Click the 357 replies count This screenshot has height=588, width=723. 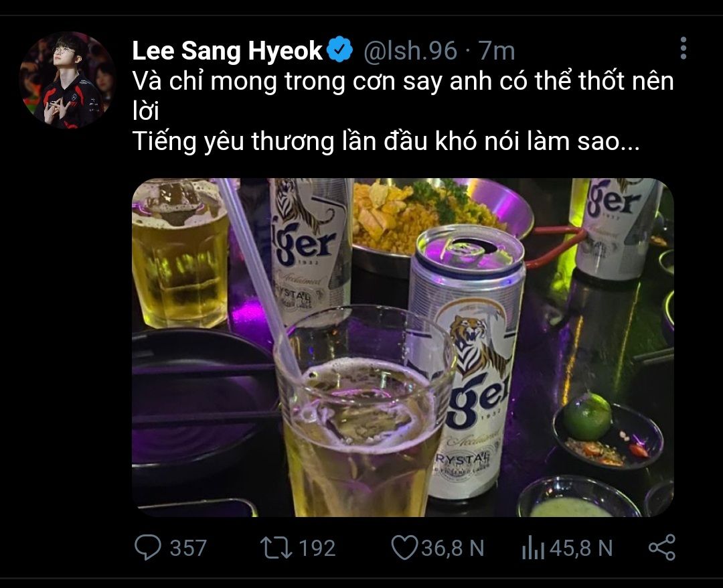click(x=188, y=548)
